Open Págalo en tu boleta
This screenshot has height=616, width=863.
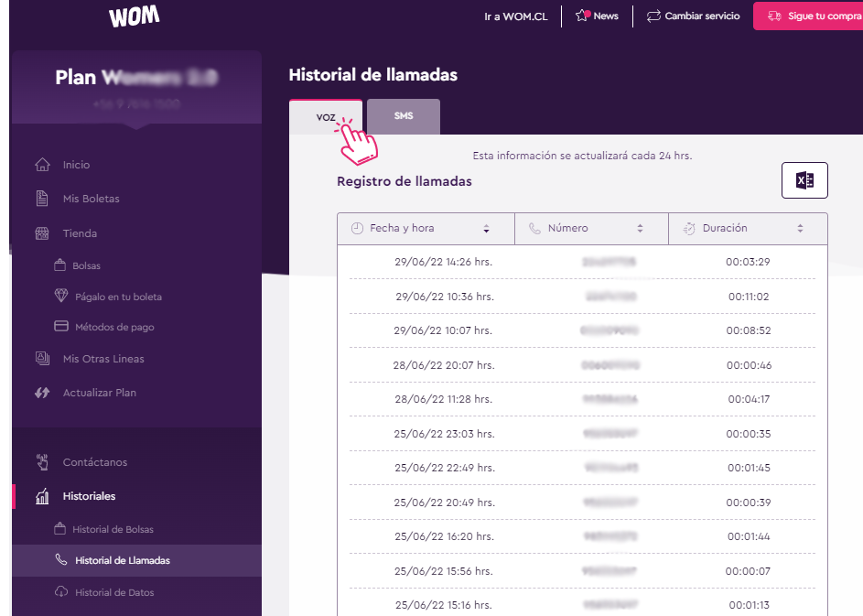[x=117, y=297]
